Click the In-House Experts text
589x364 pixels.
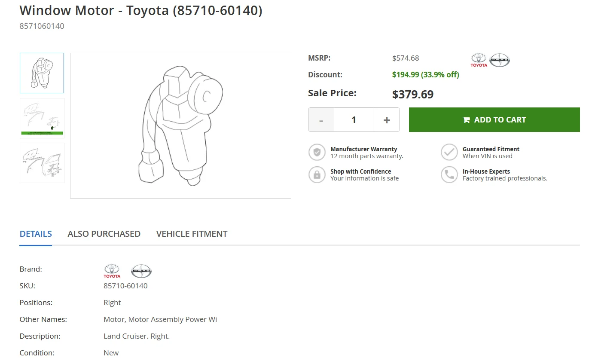click(486, 171)
